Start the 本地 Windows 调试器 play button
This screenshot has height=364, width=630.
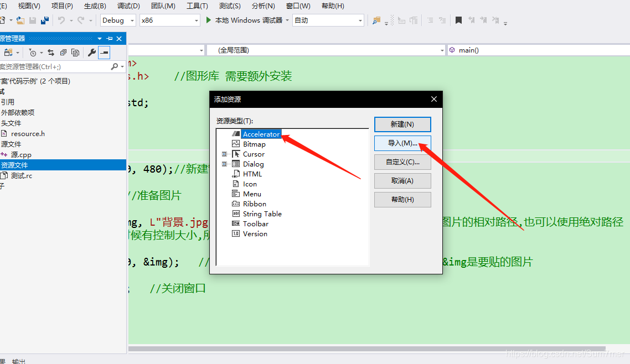click(209, 20)
